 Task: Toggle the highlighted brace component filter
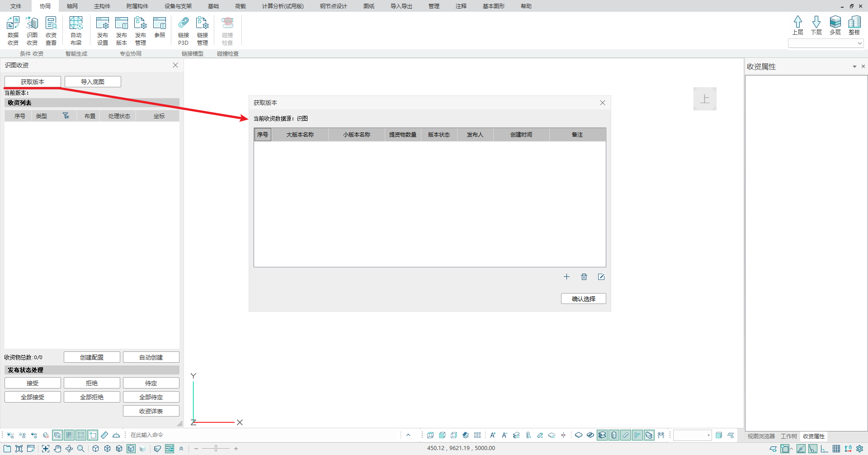coord(626,435)
